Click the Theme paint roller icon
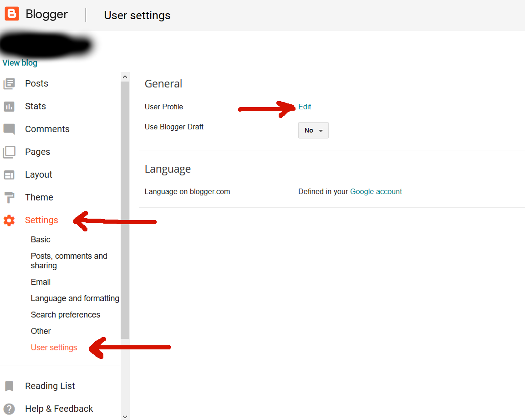This screenshot has width=525, height=420. coord(10,198)
